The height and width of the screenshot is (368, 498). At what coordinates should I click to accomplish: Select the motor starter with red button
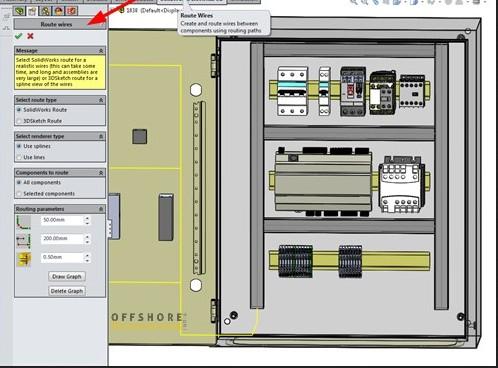[x=353, y=91]
